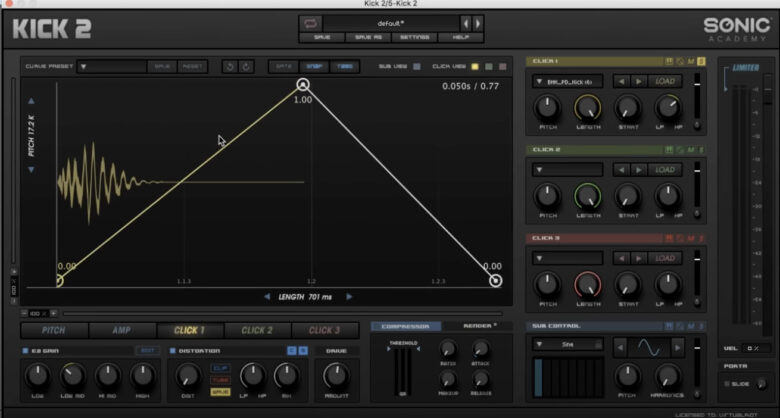Select the Clip distortion type
Image resolution: width=780 pixels, height=418 pixels.
click(x=220, y=368)
